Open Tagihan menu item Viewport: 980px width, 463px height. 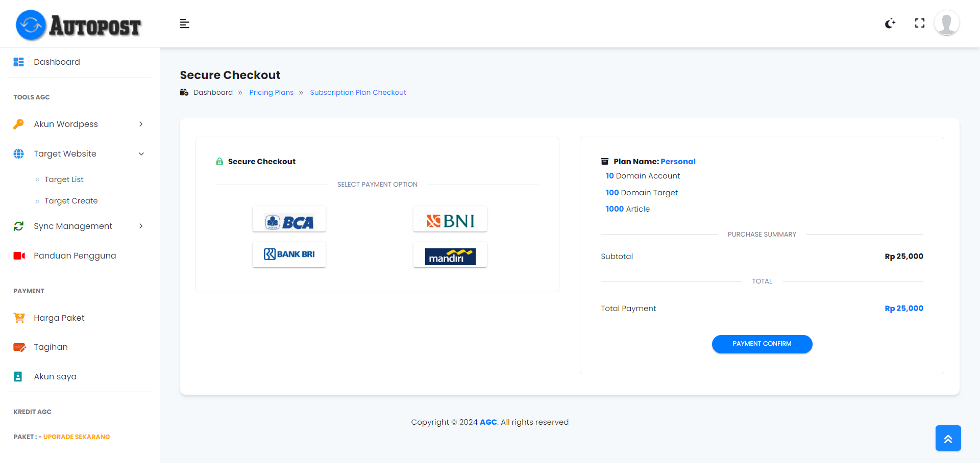51,347
